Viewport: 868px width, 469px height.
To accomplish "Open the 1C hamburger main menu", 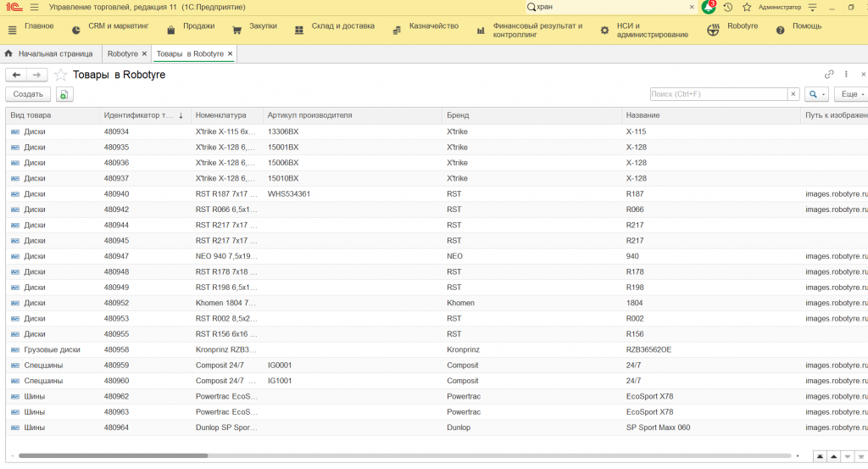I will (x=34, y=7).
